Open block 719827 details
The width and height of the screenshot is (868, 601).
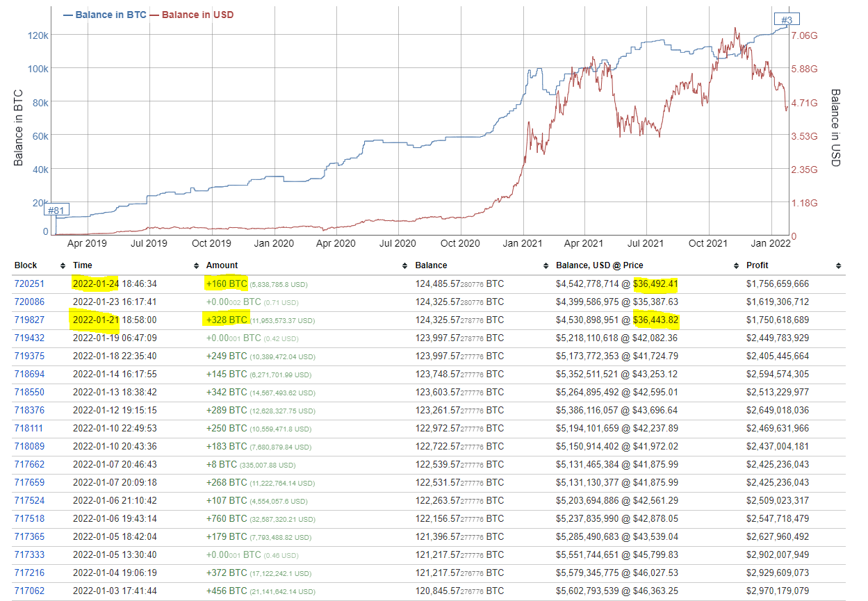coord(28,320)
